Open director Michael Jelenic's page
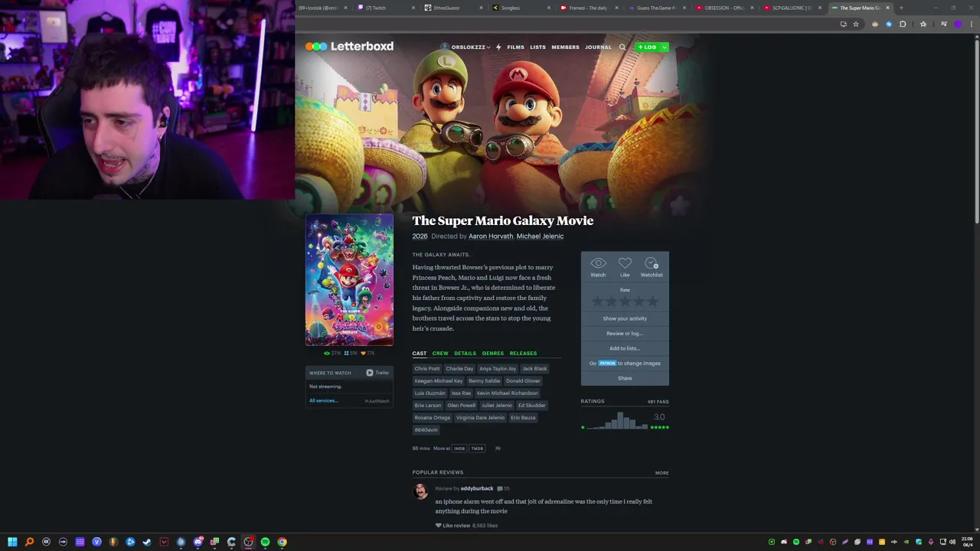The image size is (980, 551). [x=540, y=236]
